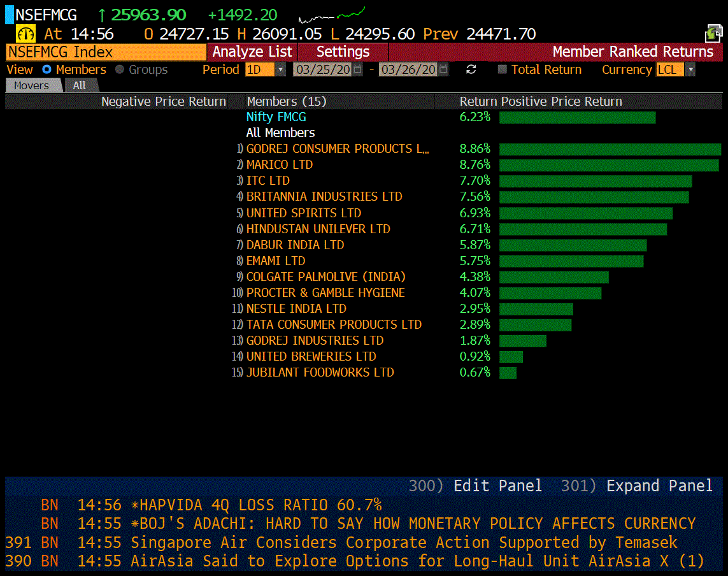Viewport: 728px width, 576px height.
Task: Click the refresh icon beside the date range
Action: click(471, 69)
